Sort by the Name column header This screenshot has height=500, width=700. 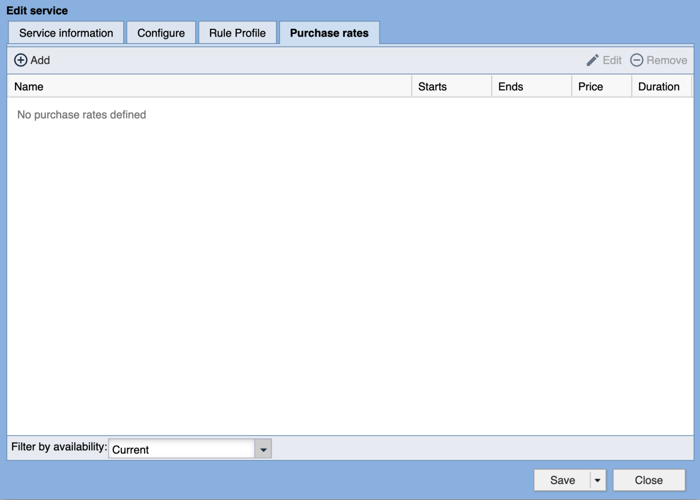pos(209,87)
